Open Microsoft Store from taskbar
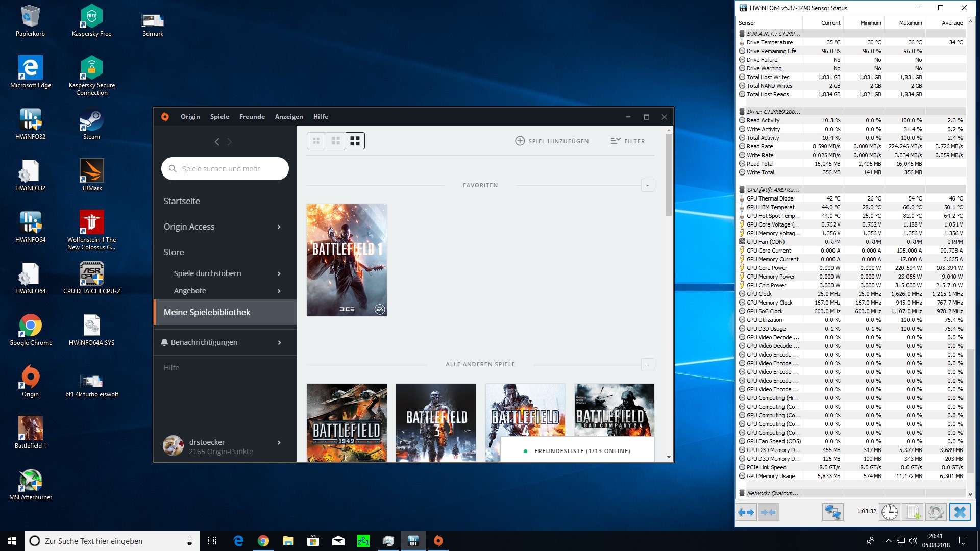The height and width of the screenshot is (551, 980). pyautogui.click(x=313, y=541)
